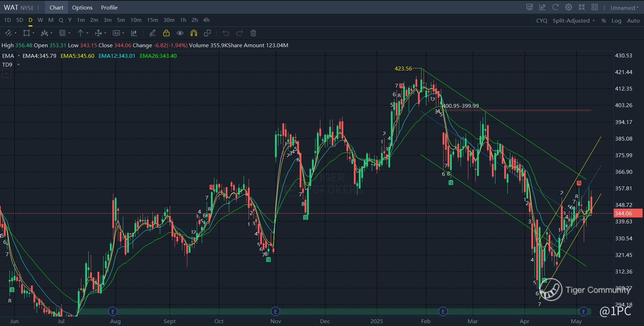Click the undo arrow icon

pos(226,33)
